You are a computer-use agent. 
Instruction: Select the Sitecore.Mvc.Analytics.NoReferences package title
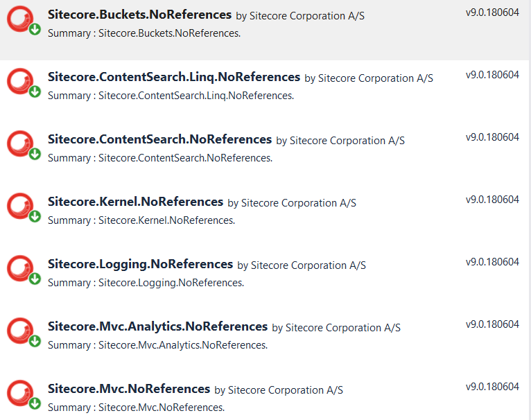[157, 326]
